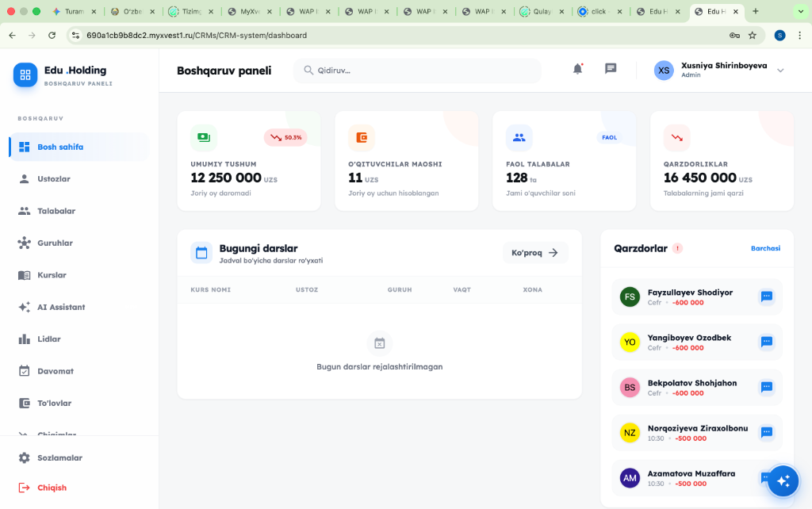Click the green money icon on Umumiy Tushum card

click(204, 137)
